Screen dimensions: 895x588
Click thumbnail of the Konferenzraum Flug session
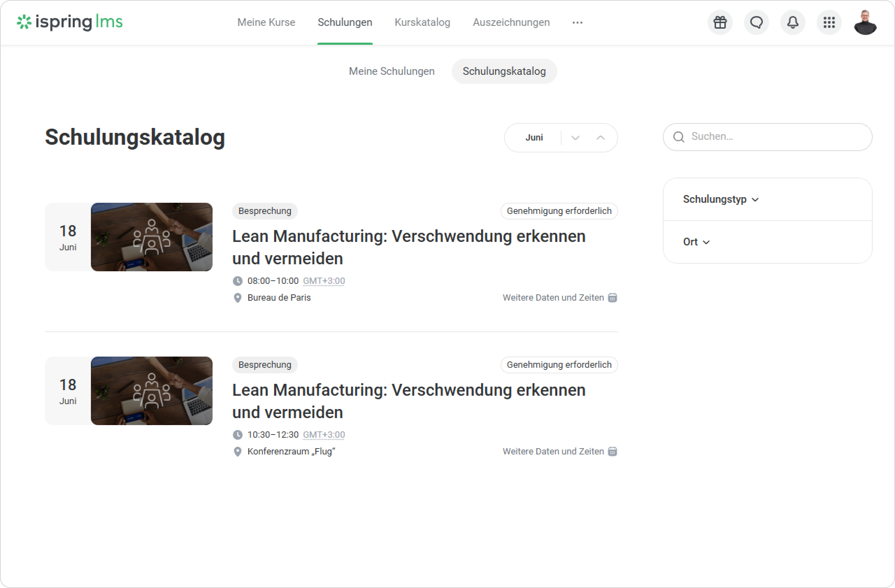tap(151, 390)
